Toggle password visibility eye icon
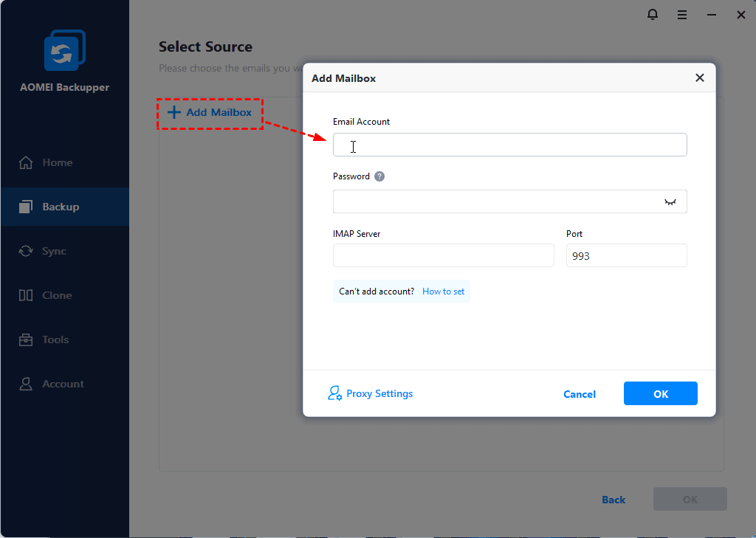 670,201
